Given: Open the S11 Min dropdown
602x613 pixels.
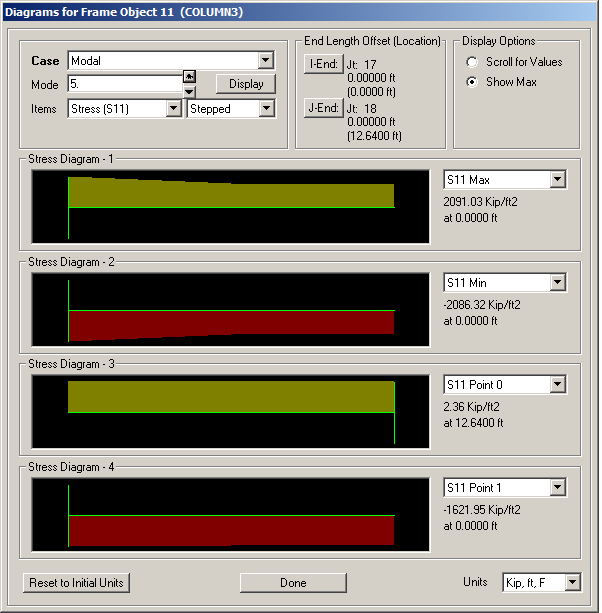Looking at the screenshot, I should click(505, 283).
